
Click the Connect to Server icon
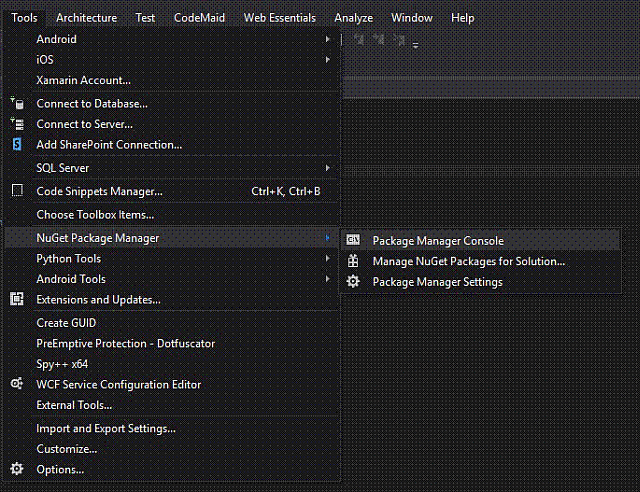16,124
